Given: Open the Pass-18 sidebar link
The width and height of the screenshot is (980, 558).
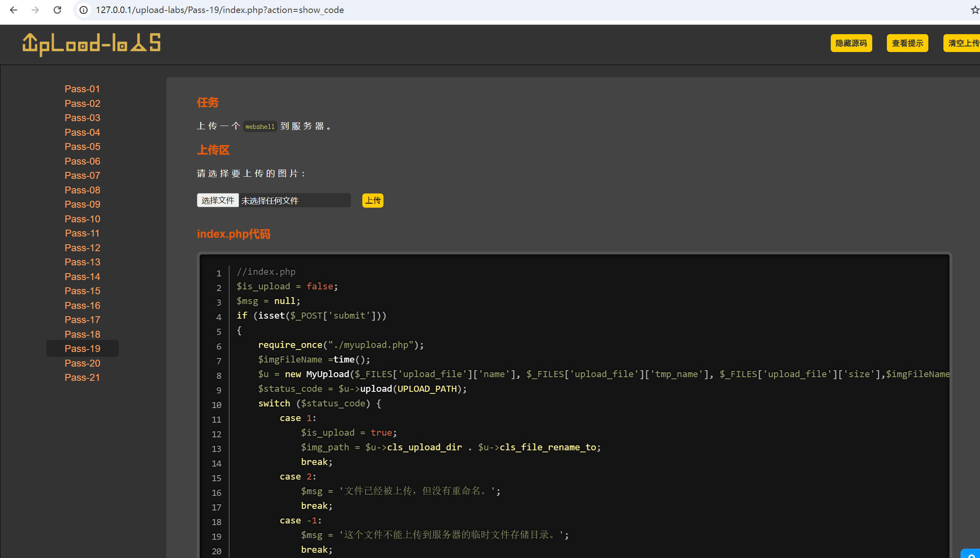Looking at the screenshot, I should tap(82, 334).
